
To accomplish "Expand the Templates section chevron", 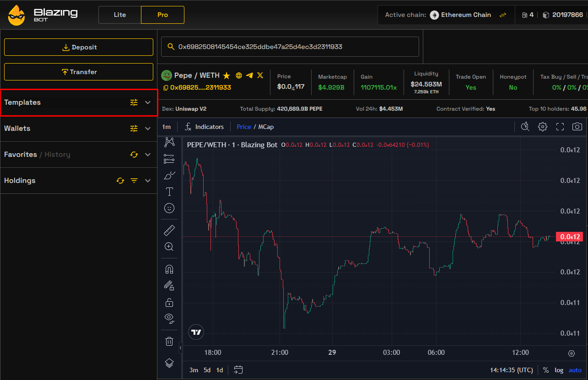I will click(148, 102).
